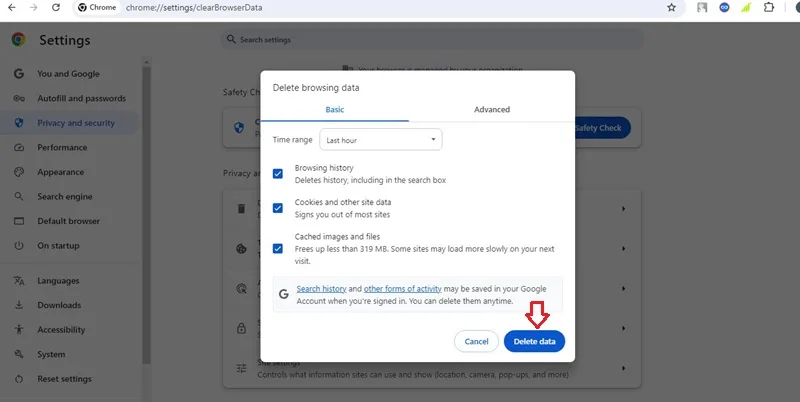This screenshot has height=402, width=800.
Task: Expand the Site settings row arrow
Action: (x=623, y=368)
